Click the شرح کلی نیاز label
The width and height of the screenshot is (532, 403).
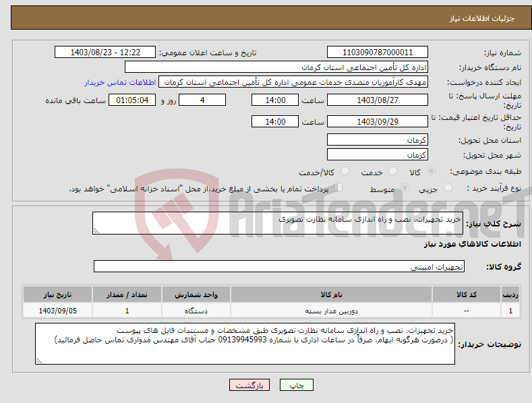pos(494,224)
